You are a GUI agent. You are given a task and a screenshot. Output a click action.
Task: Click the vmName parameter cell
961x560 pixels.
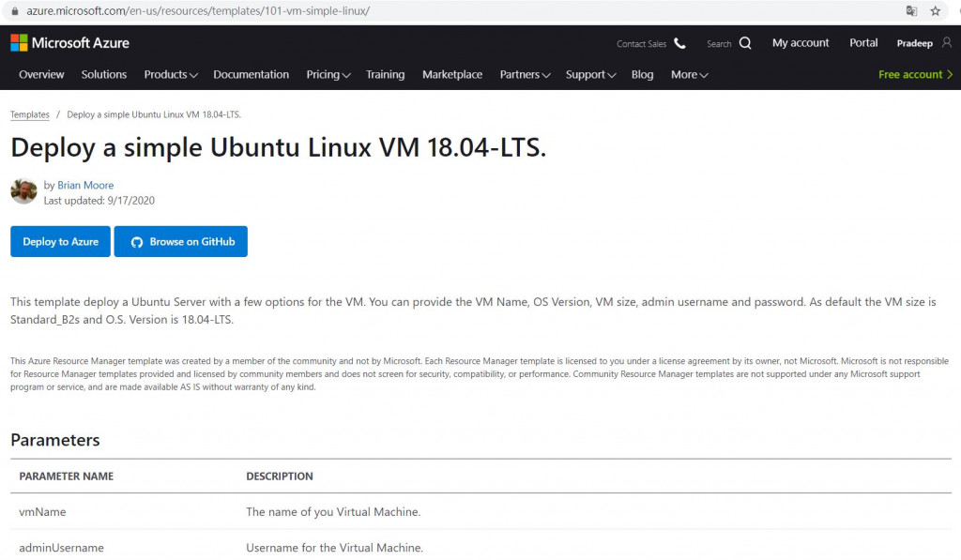(42, 512)
